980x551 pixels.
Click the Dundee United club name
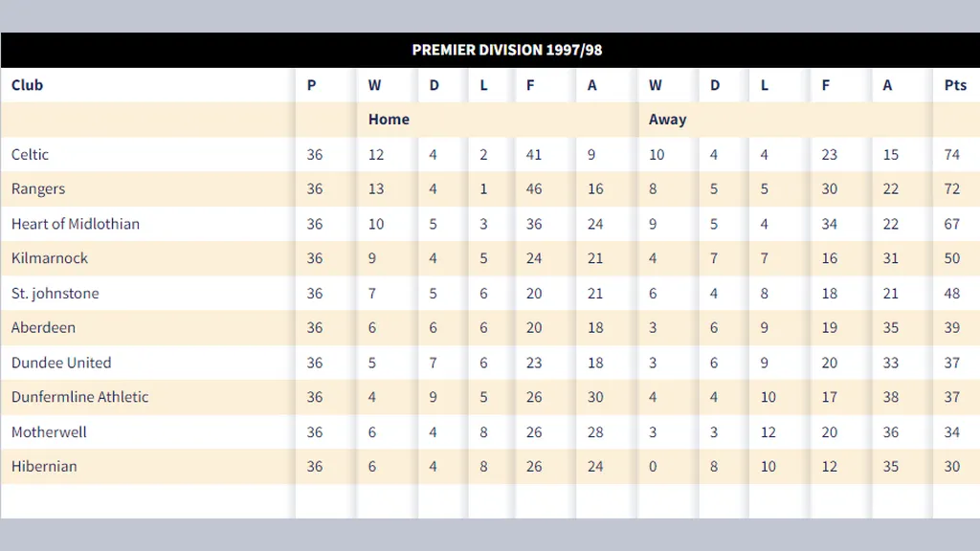click(61, 363)
